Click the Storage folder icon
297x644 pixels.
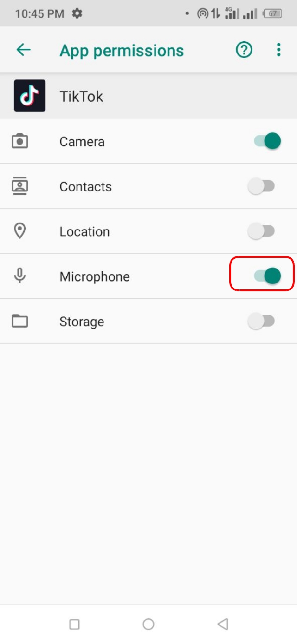[20, 321]
